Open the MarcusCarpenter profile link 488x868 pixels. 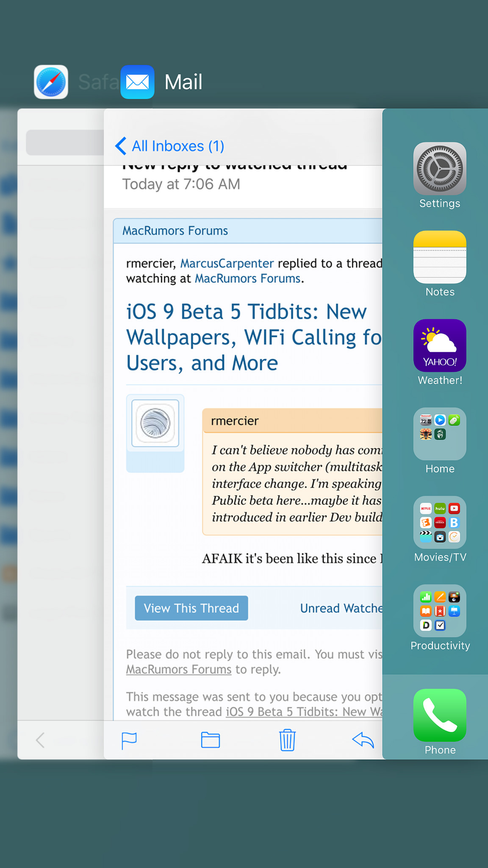[227, 263]
